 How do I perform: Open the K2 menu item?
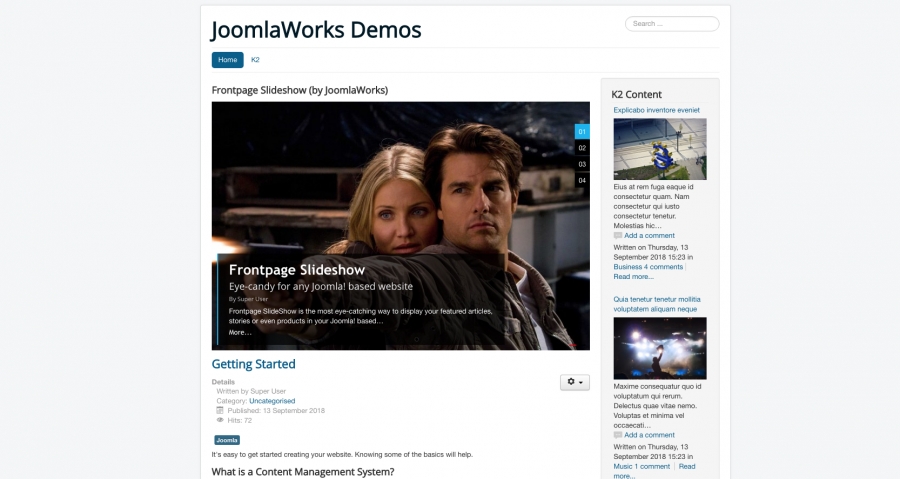(x=255, y=60)
